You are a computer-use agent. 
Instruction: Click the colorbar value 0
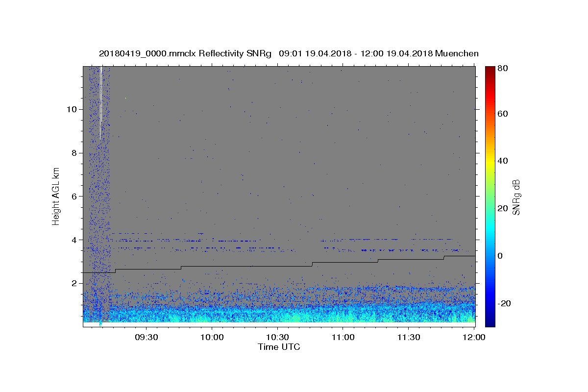500,256
